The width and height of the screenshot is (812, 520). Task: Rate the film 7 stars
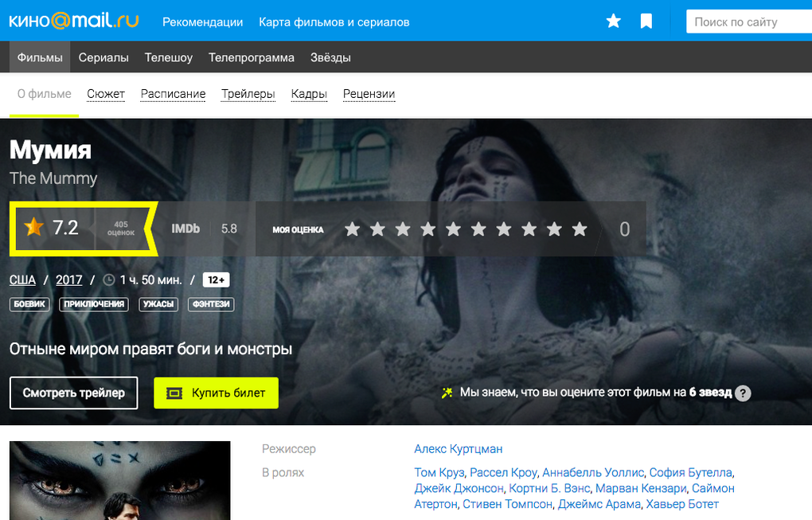[504, 229]
